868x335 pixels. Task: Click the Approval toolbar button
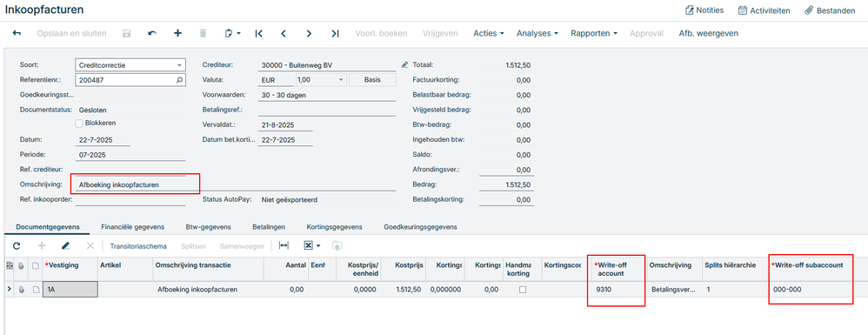coord(646,33)
